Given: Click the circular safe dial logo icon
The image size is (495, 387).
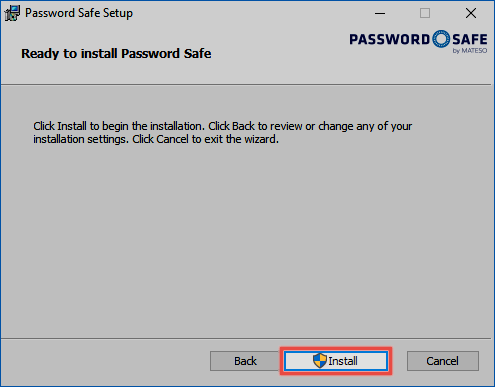Looking at the screenshot, I should pyautogui.click(x=441, y=39).
